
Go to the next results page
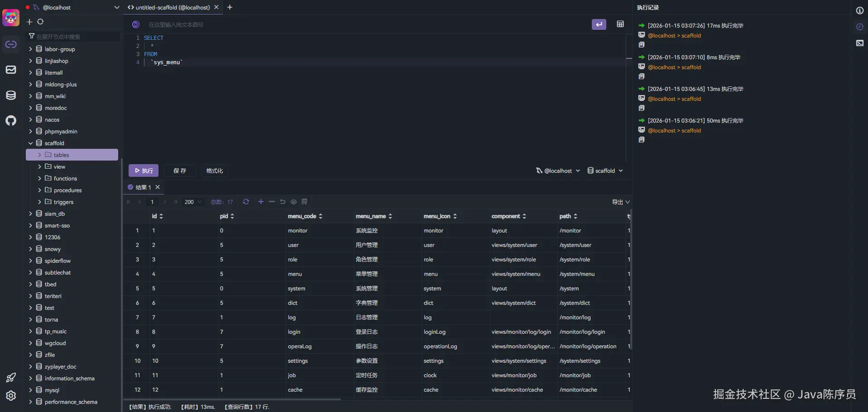pos(165,202)
